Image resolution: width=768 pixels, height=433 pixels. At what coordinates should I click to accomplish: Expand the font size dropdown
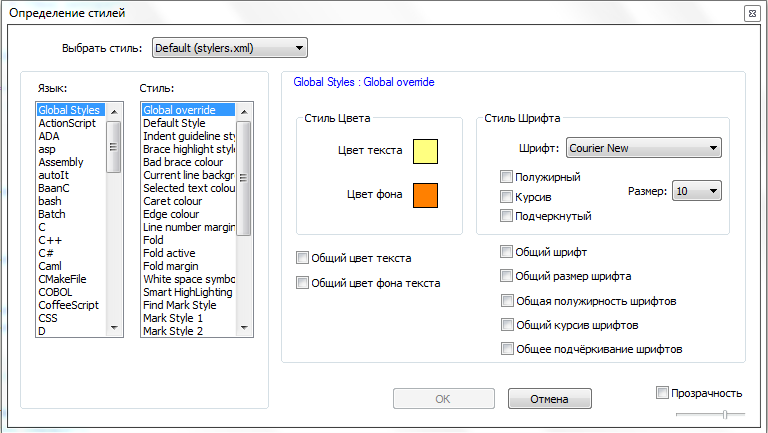click(696, 190)
